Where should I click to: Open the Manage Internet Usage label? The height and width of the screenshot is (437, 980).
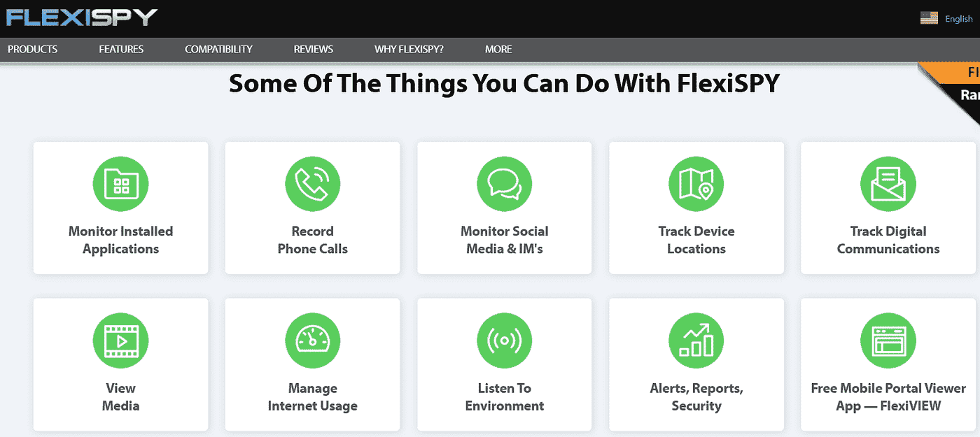click(x=312, y=396)
